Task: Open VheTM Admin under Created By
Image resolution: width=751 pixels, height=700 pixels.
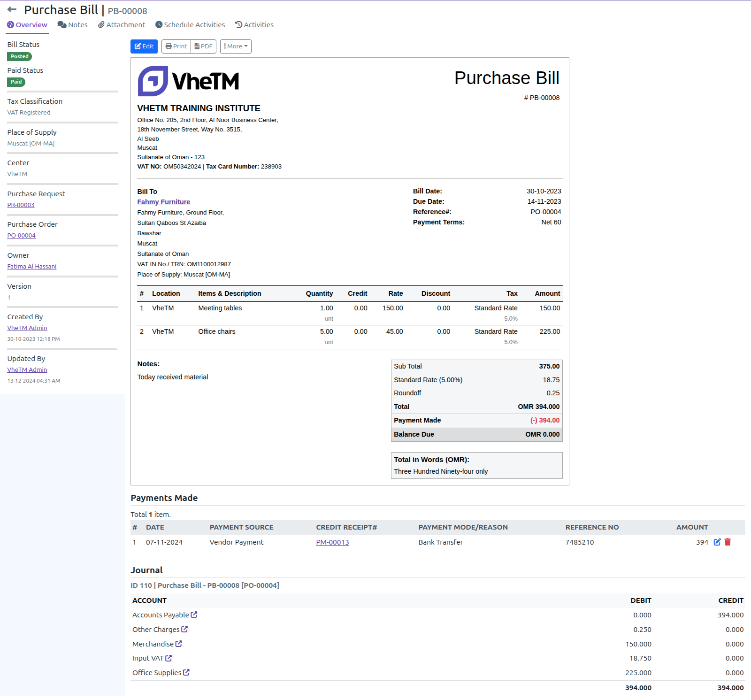Action: tap(27, 328)
